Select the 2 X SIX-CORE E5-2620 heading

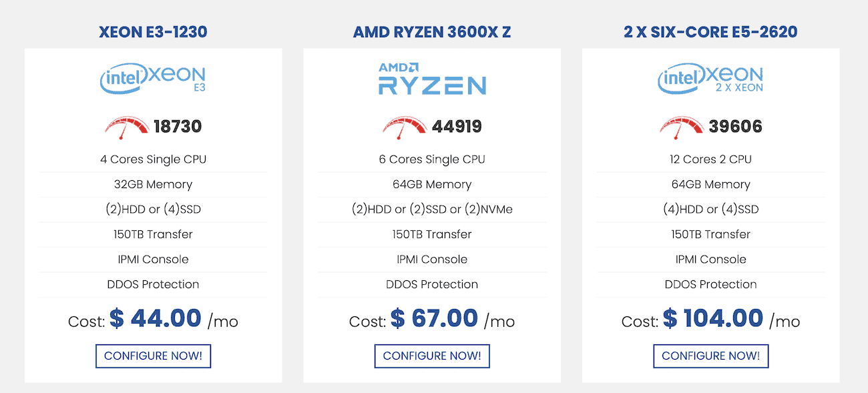710,32
